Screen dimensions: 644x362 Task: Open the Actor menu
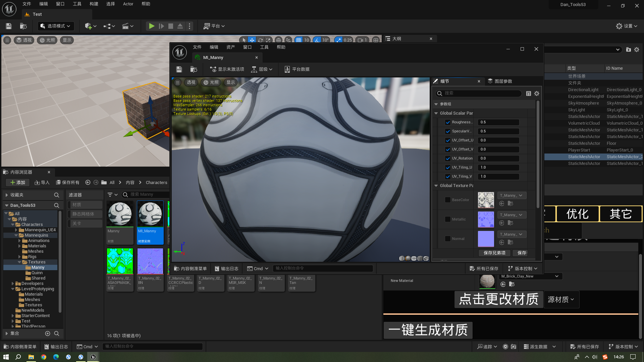point(128,4)
